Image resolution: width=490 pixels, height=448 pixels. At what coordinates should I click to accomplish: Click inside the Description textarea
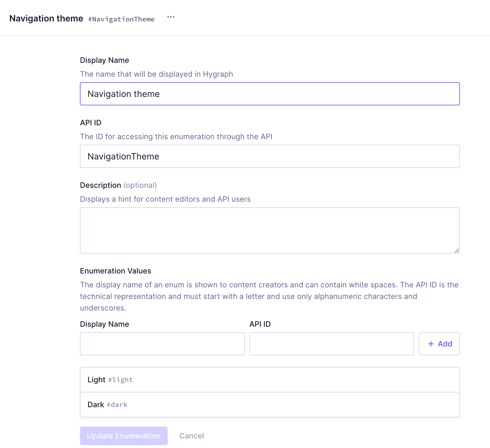point(269,230)
